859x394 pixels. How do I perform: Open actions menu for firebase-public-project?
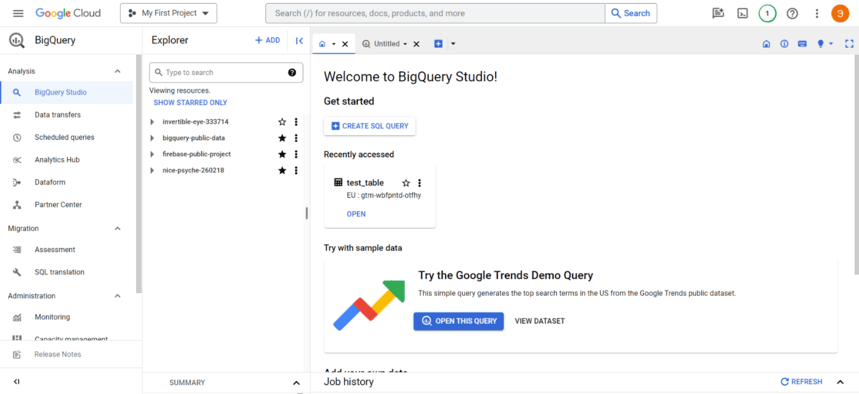pyautogui.click(x=296, y=154)
